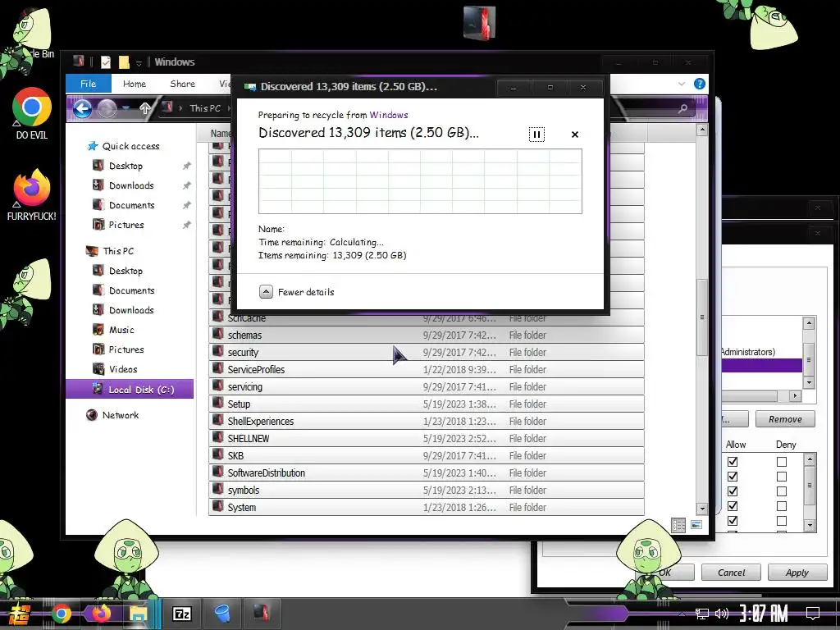This screenshot has width=840, height=630.
Task: Open Firefox from the taskbar
Action: point(101,614)
